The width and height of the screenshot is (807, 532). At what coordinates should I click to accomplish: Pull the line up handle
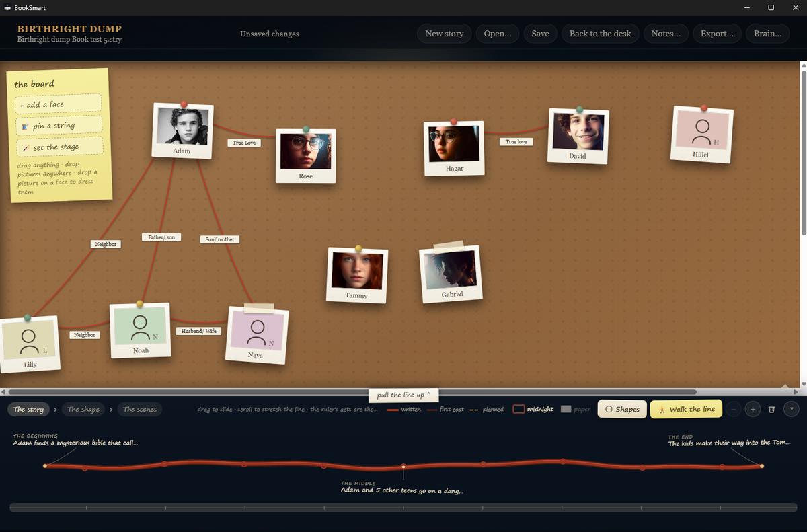click(x=403, y=395)
